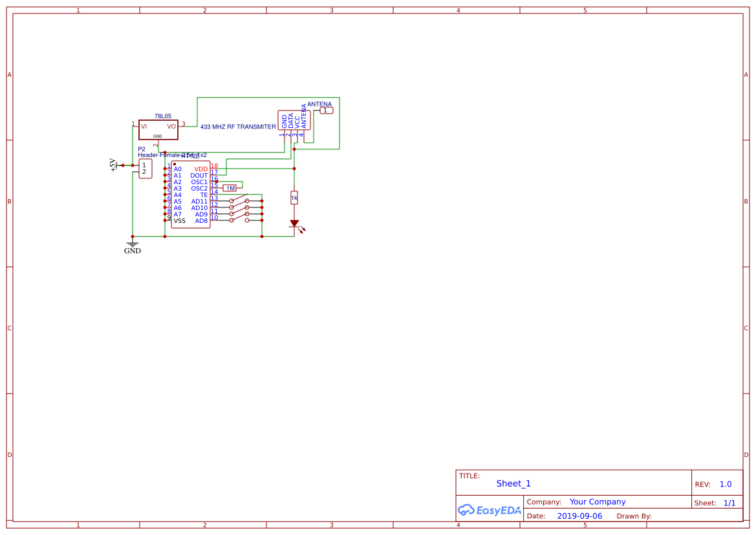Screen dimensions: 756x535
Task: Click the 1k resistor symbol
Action: coord(294,198)
